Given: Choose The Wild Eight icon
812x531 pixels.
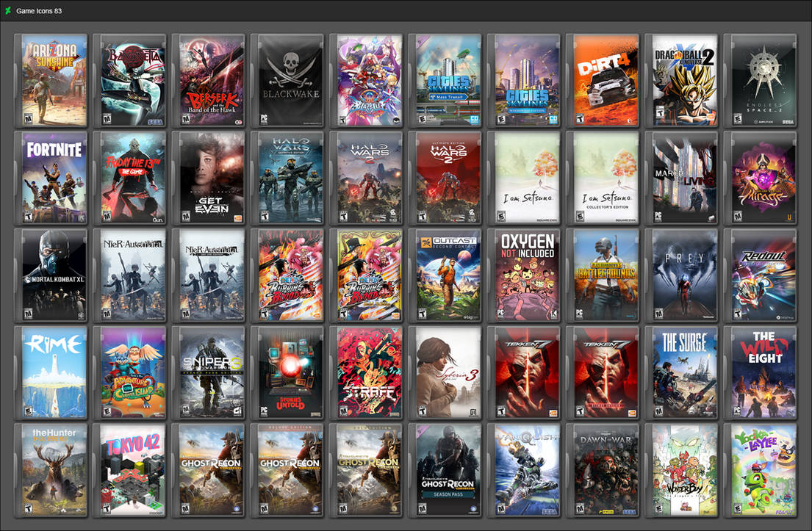Looking at the screenshot, I should coord(761,372).
